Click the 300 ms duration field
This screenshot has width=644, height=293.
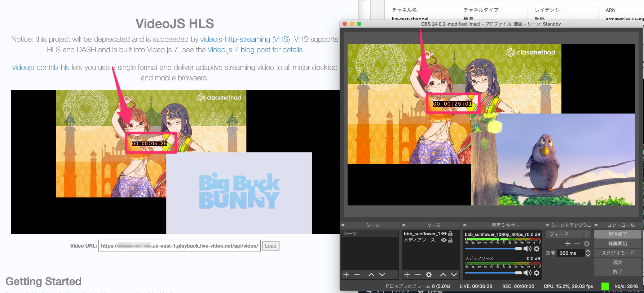[x=571, y=253]
